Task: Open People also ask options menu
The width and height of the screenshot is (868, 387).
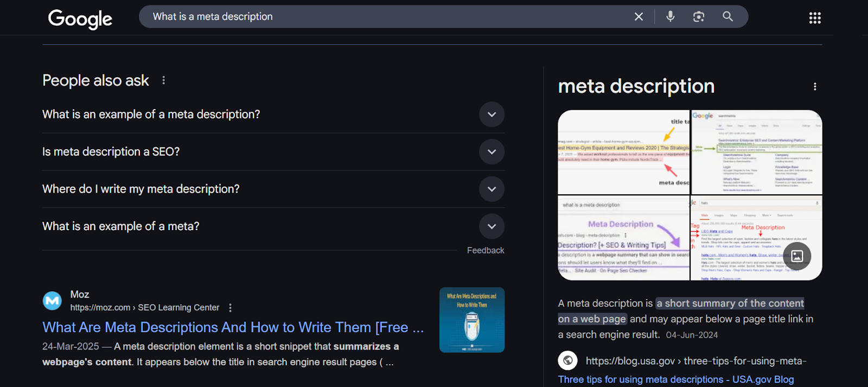Action: (x=163, y=80)
